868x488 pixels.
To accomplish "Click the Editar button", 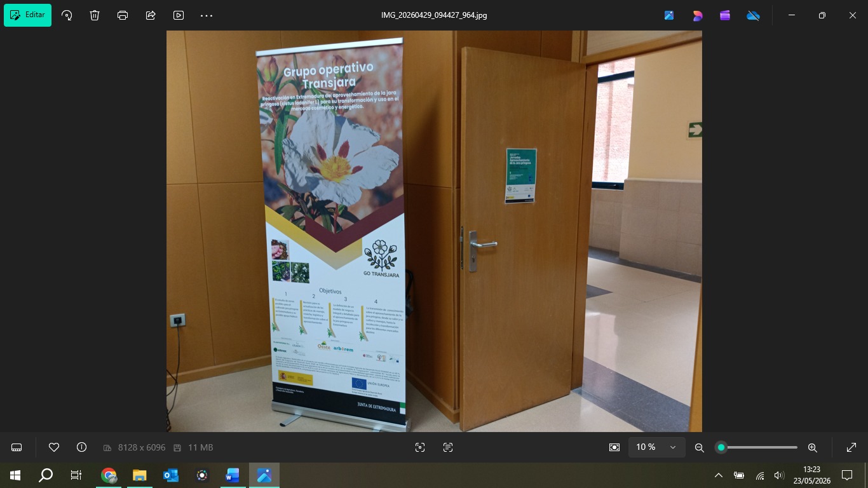I will pos(27,15).
